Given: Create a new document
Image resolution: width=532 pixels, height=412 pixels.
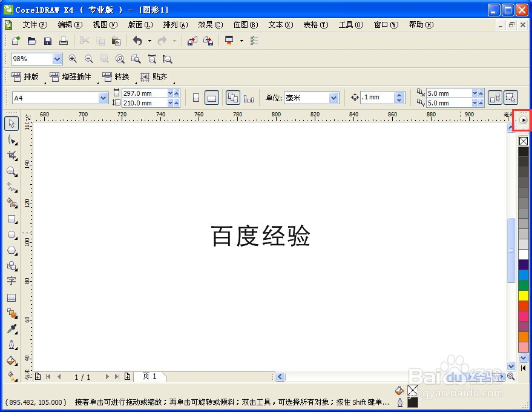Looking at the screenshot, I should click(x=16, y=41).
